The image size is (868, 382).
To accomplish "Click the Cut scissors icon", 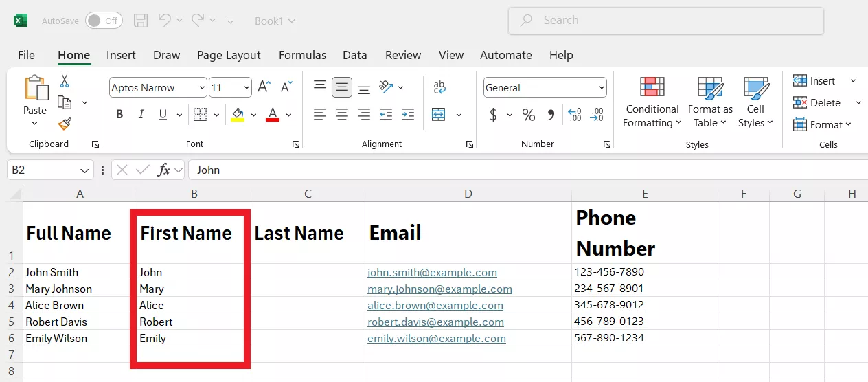I will (x=65, y=81).
